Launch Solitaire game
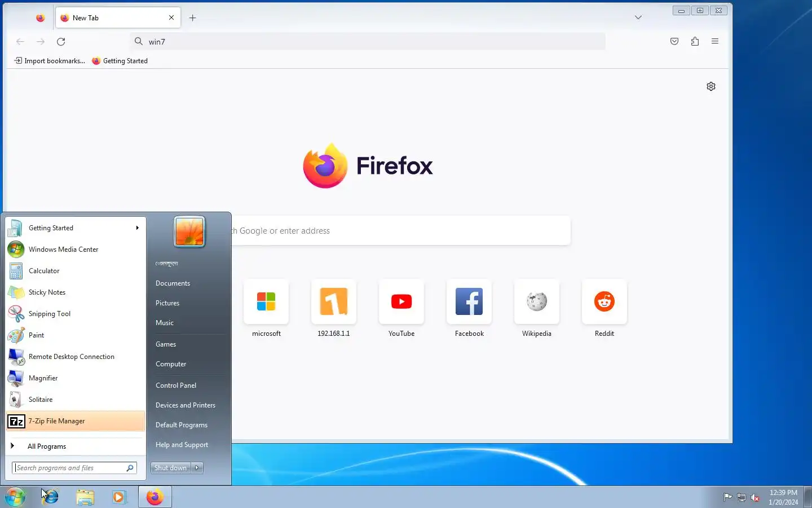Screen dimensions: 812x508 [76, 400]
